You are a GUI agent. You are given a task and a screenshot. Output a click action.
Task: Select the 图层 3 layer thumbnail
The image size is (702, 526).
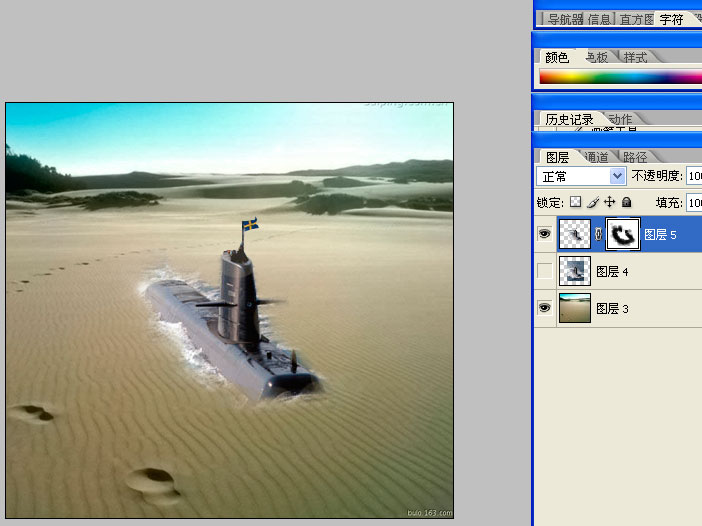click(x=575, y=308)
